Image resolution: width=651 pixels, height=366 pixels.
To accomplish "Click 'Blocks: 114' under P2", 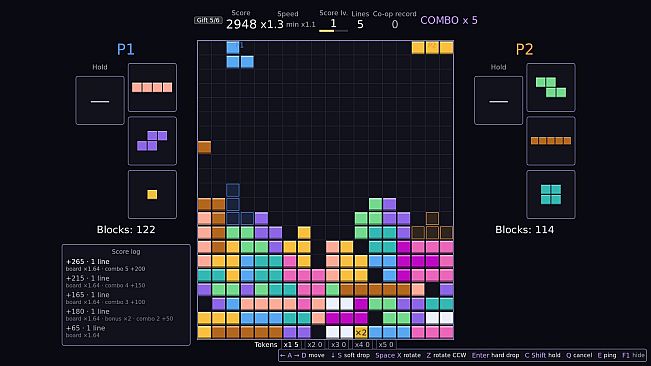I will (524, 229).
